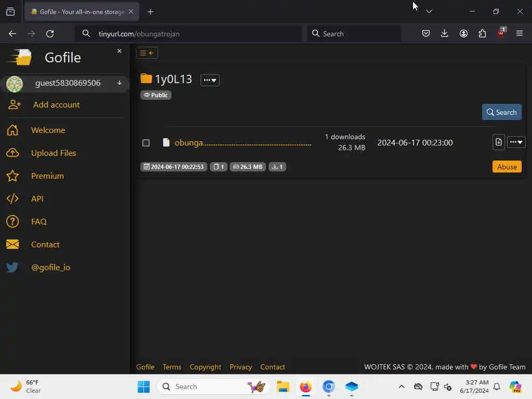
Task: Click the Twitter bird icon
Action: (x=12, y=268)
